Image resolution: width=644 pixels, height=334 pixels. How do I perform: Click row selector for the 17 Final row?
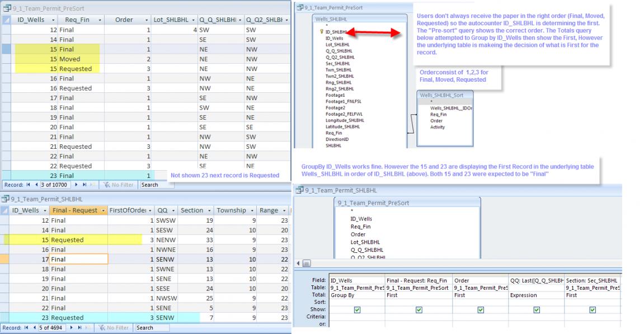4,259
